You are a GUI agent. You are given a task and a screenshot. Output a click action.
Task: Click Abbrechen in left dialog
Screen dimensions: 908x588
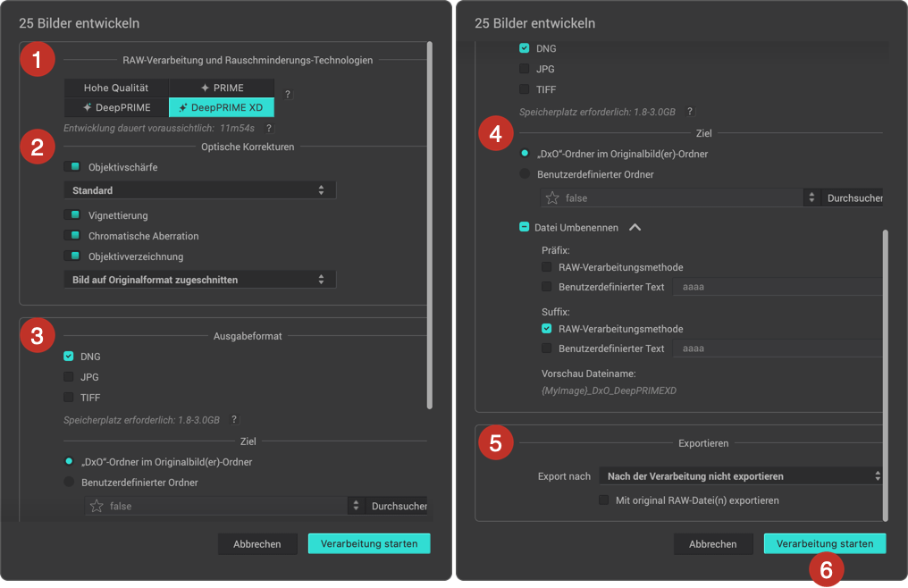point(257,544)
